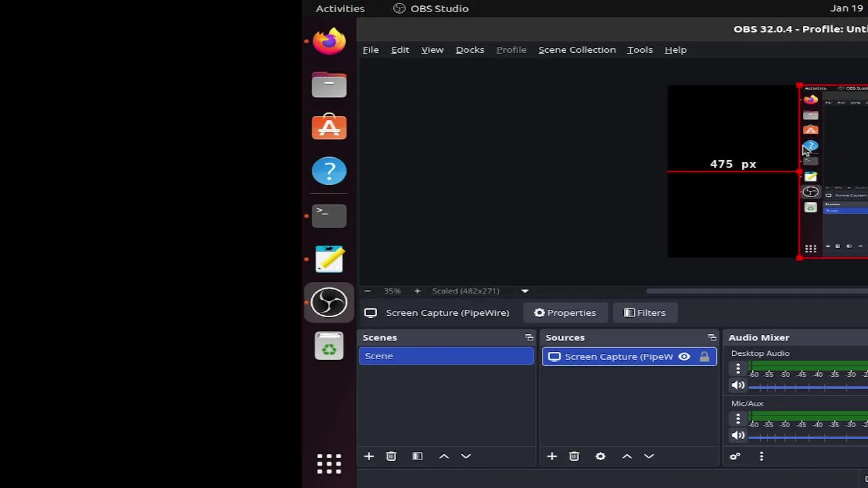Click the OBS Studio dock icon
This screenshot has width=868, height=488.
point(329,302)
